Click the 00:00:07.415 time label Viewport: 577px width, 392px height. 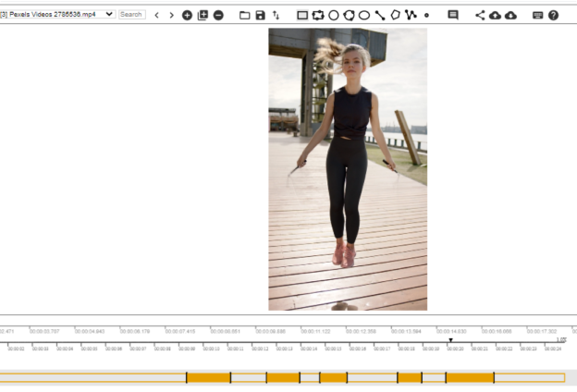180,331
